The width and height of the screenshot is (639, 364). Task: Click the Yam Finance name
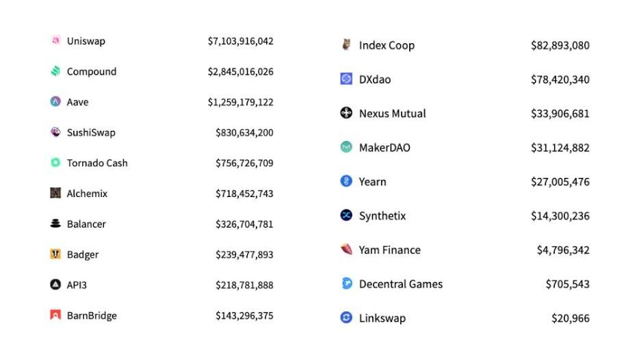[x=389, y=250]
